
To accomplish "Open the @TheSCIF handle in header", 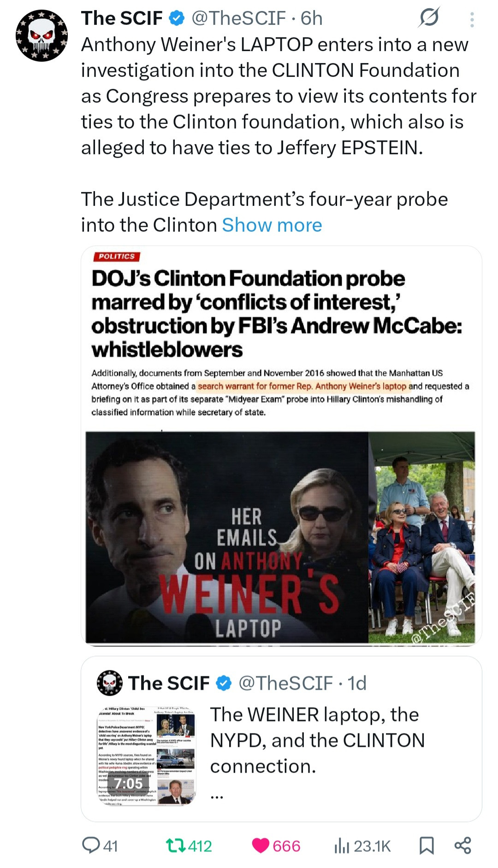I will click(238, 18).
